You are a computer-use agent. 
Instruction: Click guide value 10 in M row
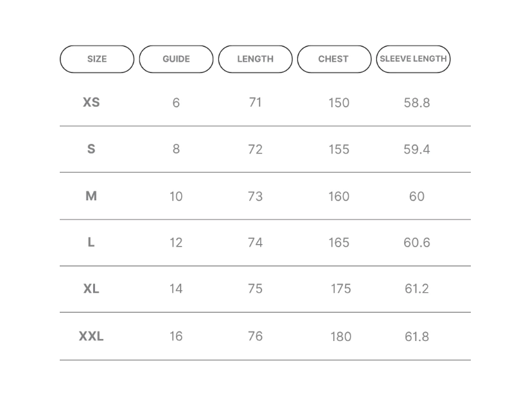tap(176, 197)
